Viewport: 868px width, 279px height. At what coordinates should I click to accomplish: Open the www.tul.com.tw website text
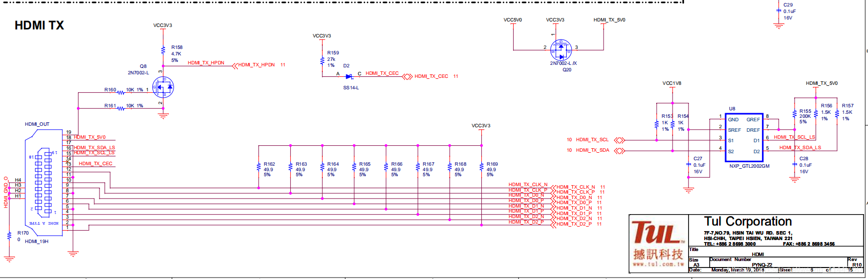(x=658, y=264)
